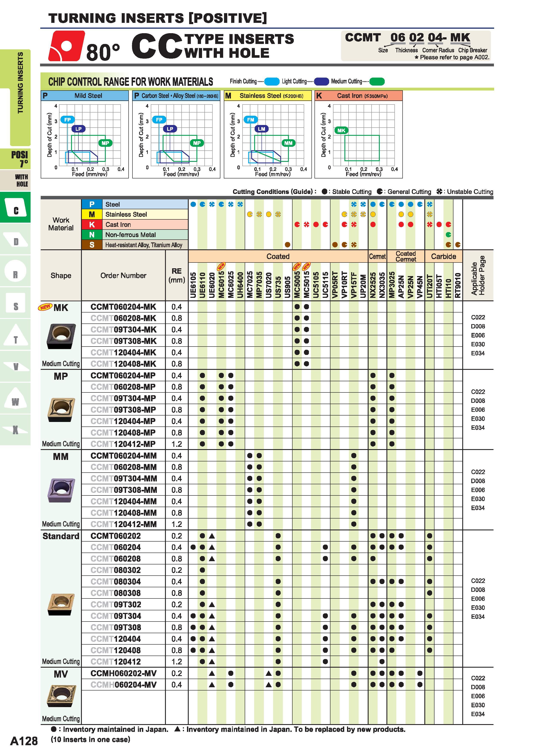Click order number CCMT09T308-MM

tap(124, 490)
